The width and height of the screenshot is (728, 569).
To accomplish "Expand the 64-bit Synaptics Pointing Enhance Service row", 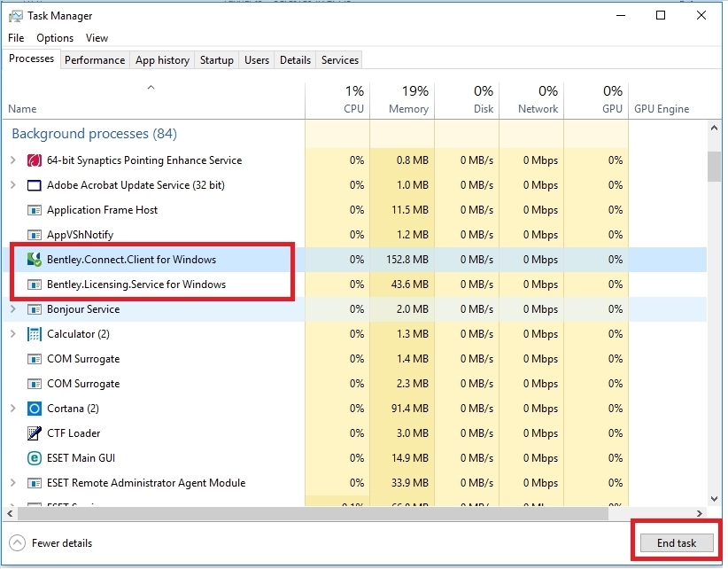I will (13, 160).
